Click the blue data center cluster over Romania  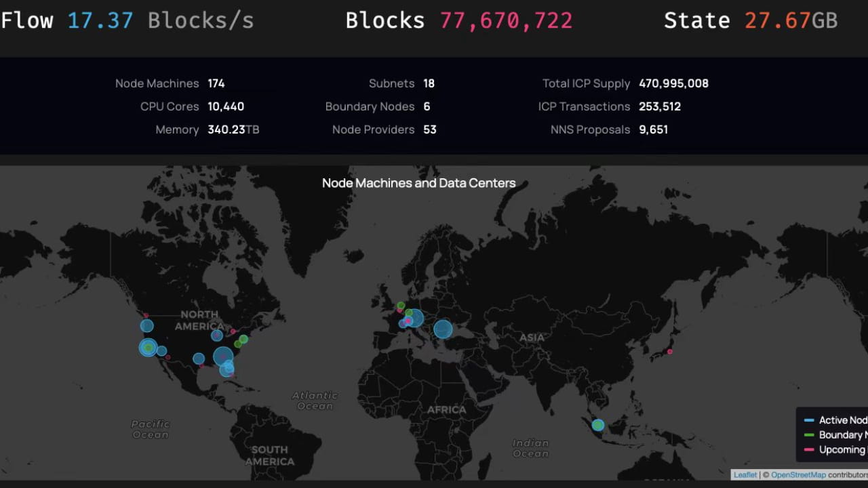(443, 329)
